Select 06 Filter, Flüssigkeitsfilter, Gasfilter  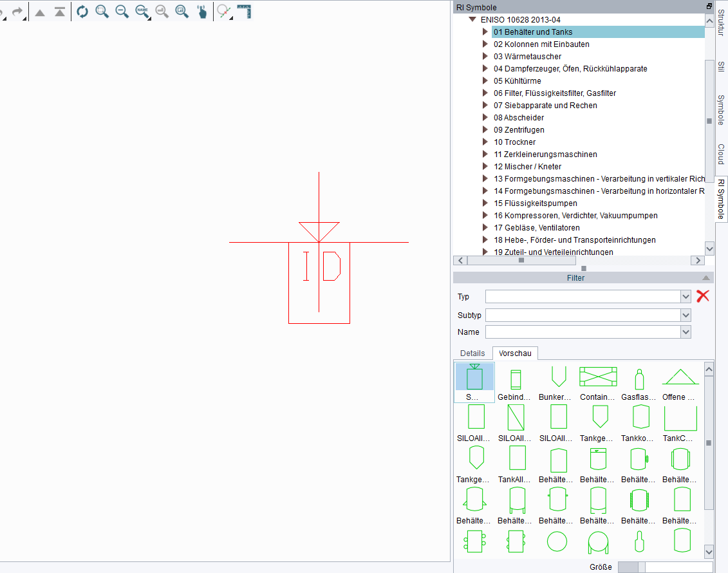point(554,93)
